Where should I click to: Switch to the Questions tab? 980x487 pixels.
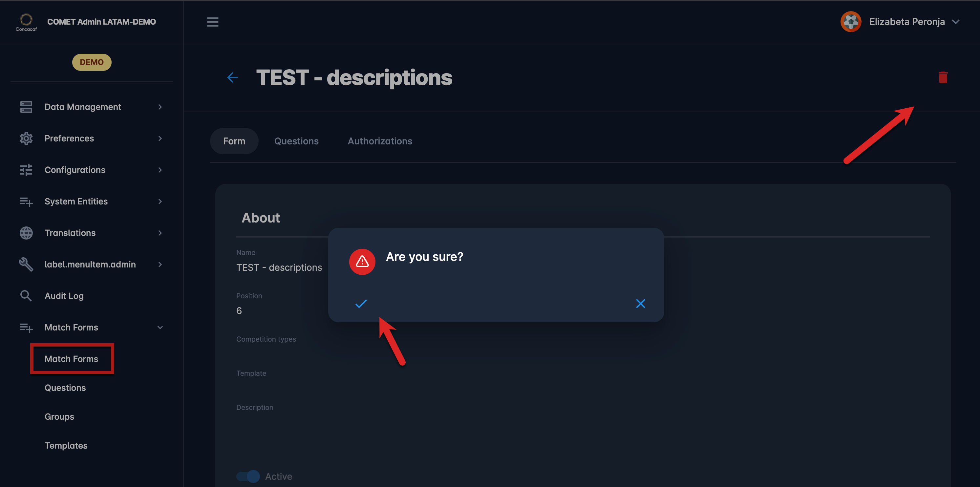(x=296, y=141)
